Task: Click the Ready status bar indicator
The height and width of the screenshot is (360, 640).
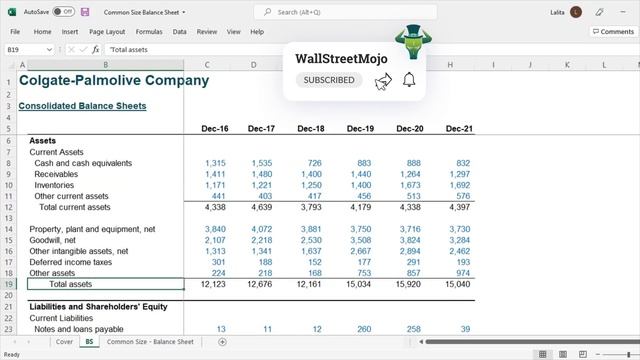Action: click(11, 355)
